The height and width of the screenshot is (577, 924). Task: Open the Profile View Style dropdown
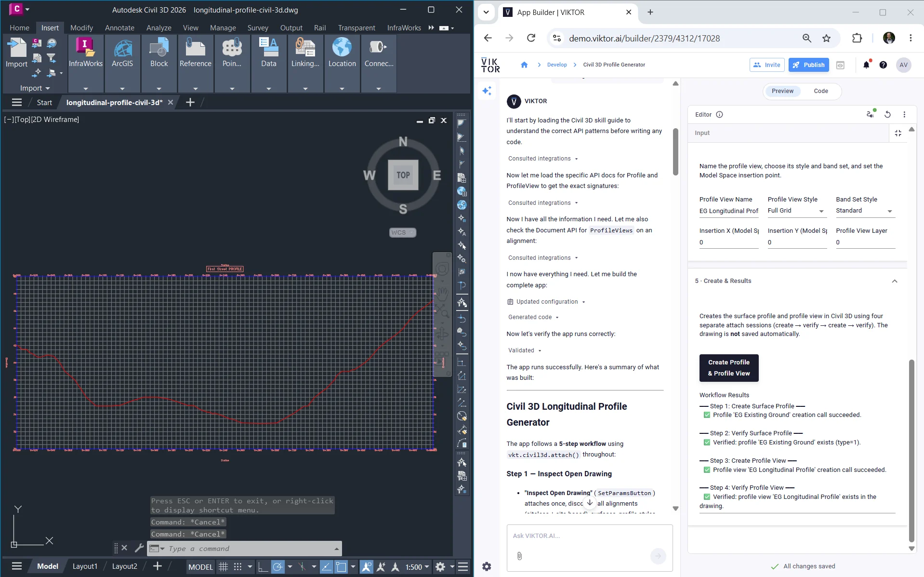coord(797,211)
